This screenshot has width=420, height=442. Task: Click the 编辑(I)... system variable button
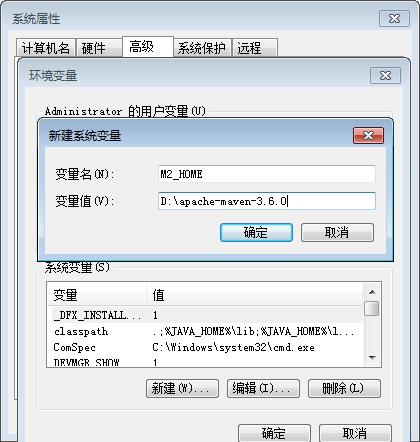coord(263,388)
